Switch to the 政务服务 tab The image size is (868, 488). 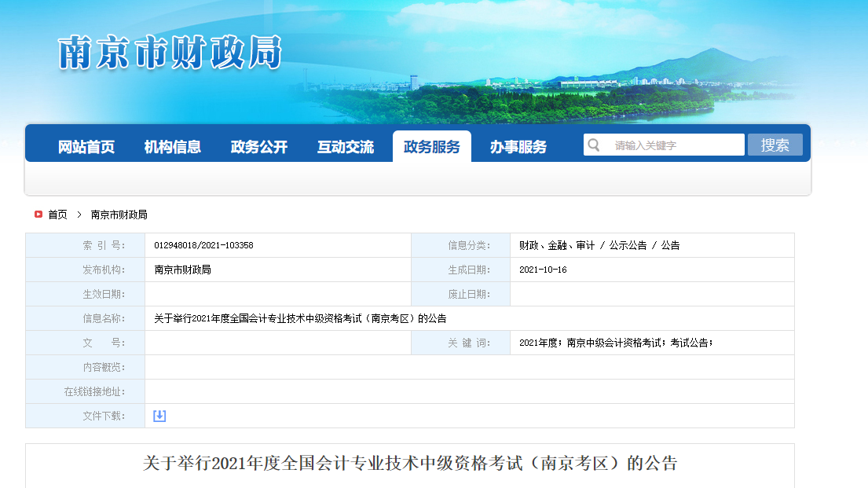tap(431, 145)
